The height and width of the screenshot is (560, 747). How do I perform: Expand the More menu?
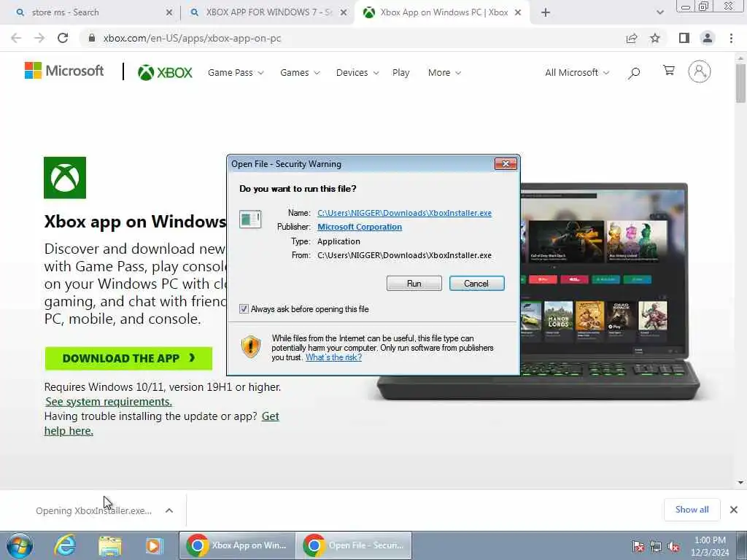pyautogui.click(x=444, y=73)
